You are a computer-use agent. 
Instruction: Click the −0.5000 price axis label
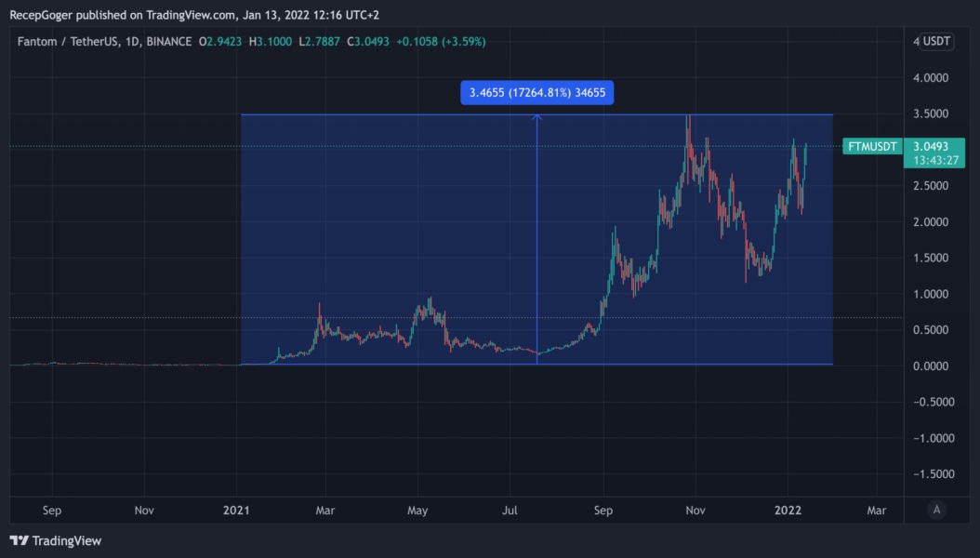(934, 402)
